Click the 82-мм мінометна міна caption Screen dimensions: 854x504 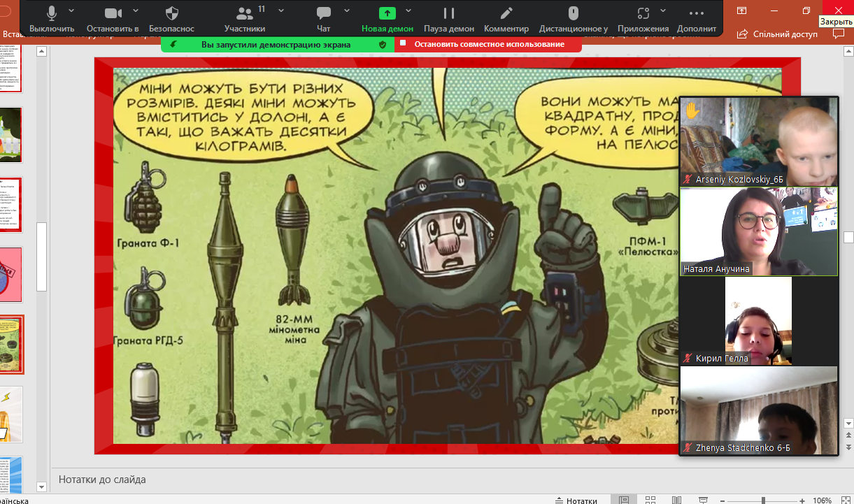tap(293, 330)
